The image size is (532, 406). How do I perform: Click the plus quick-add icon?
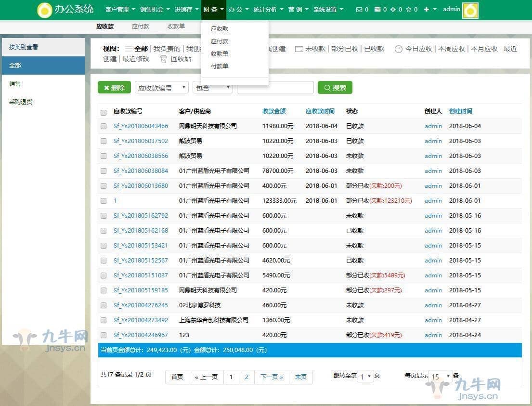pyautogui.click(x=426, y=10)
